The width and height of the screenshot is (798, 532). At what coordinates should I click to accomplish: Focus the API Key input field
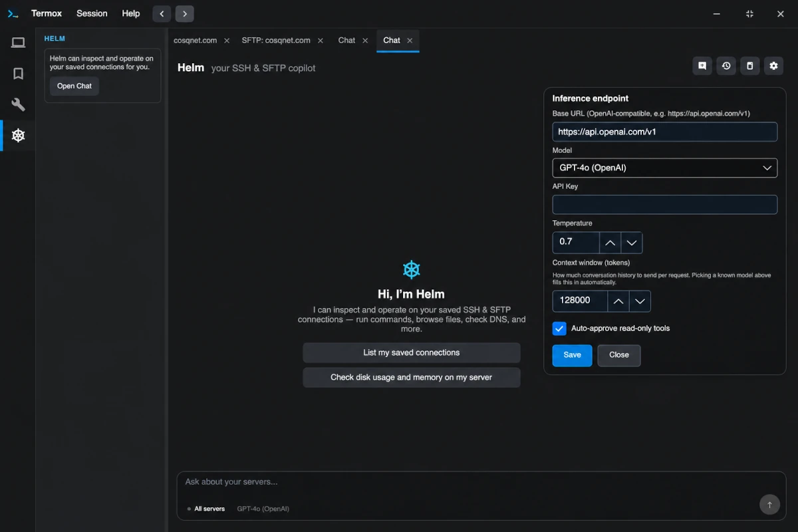click(x=665, y=204)
